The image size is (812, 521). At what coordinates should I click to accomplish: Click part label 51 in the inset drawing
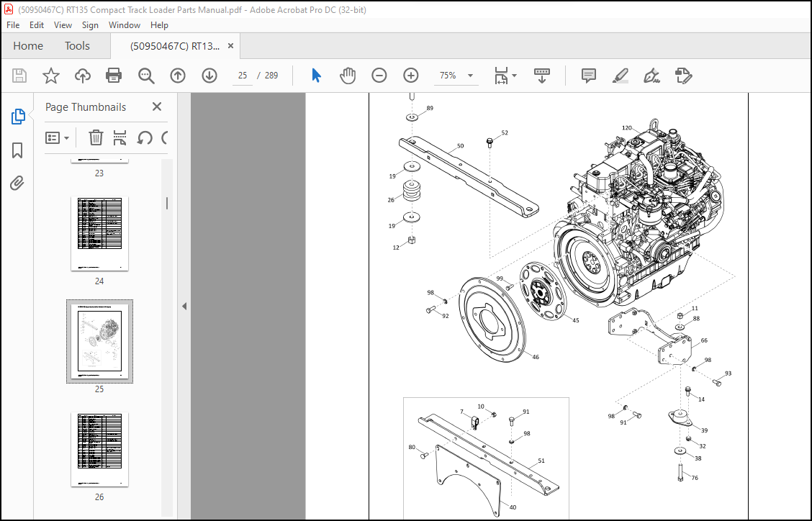(541, 461)
